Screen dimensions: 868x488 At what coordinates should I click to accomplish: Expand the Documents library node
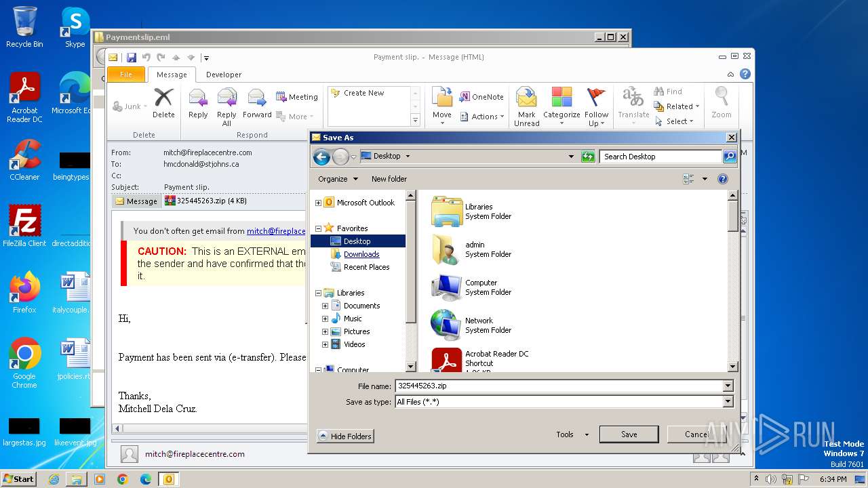pyautogui.click(x=325, y=306)
